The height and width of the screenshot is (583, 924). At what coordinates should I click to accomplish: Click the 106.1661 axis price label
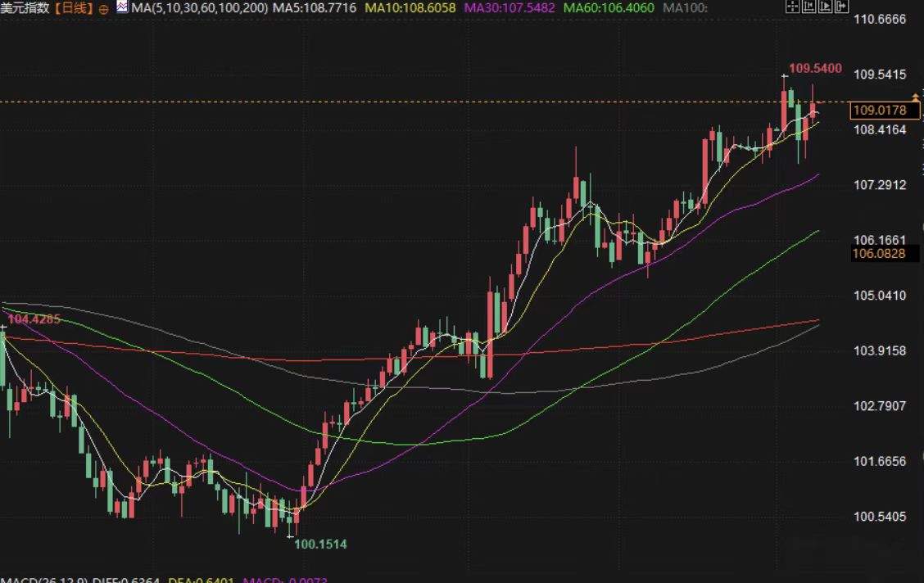point(880,240)
